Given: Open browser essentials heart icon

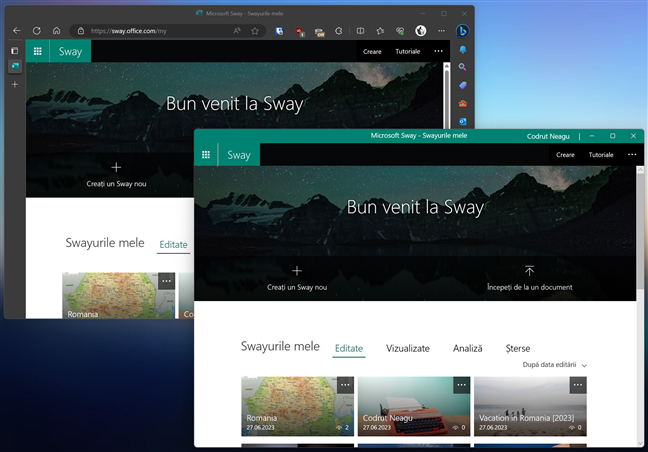Looking at the screenshot, I should click(x=400, y=31).
